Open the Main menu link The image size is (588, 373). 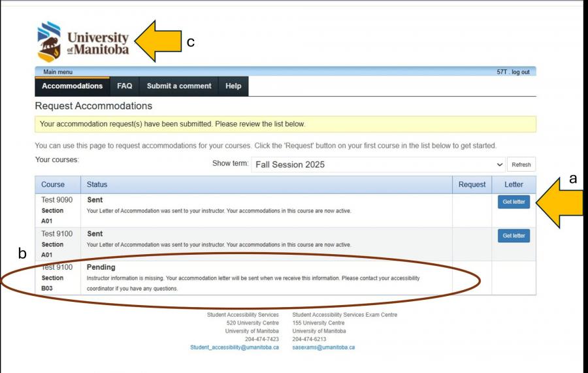coord(57,72)
